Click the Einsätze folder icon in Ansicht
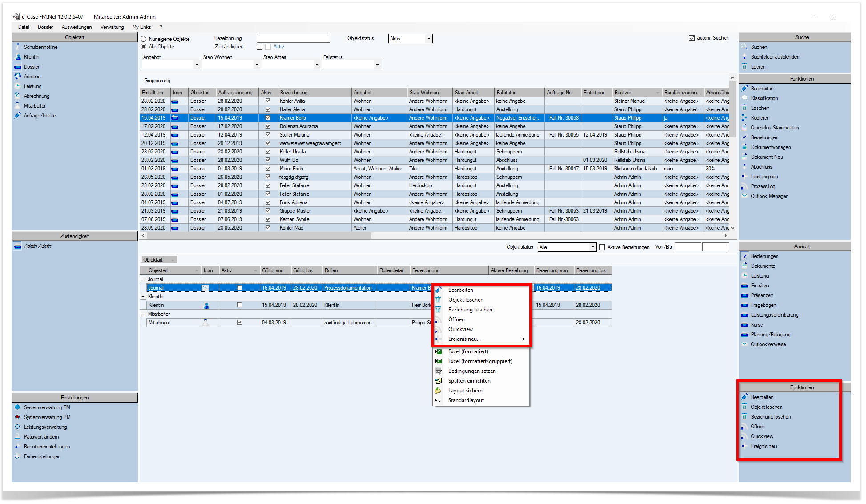 (745, 286)
